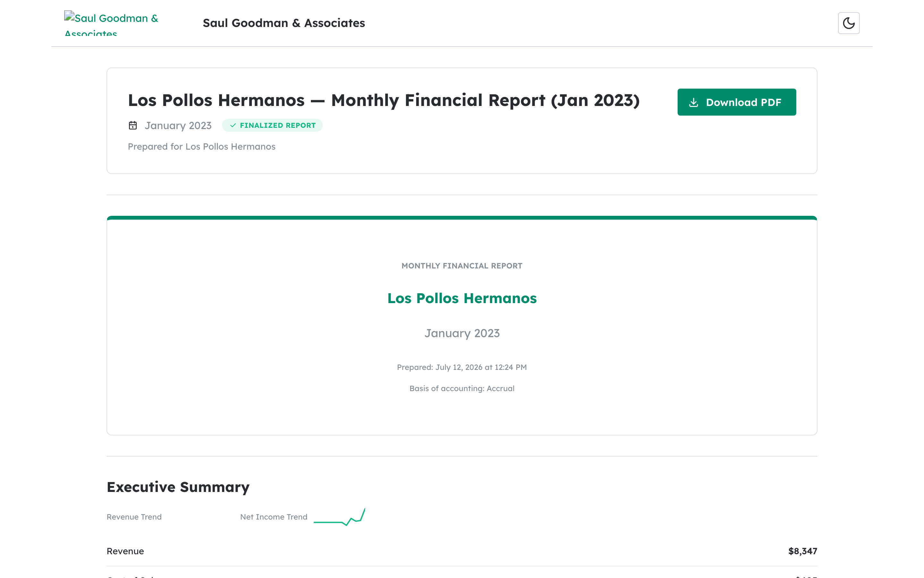Click the download arrow icon on the PDF button
This screenshot has width=924, height=578.
(693, 102)
